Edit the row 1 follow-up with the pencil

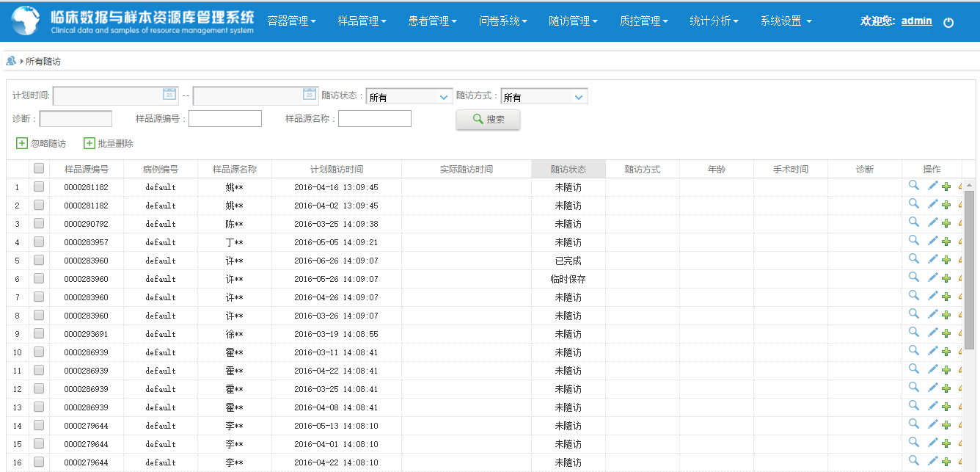932,186
